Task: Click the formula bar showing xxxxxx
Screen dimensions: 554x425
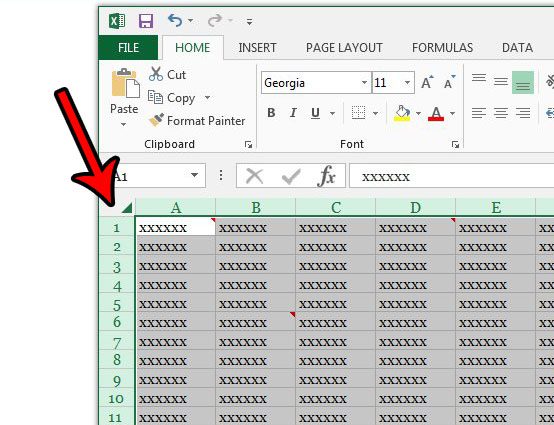Action: [x=452, y=176]
